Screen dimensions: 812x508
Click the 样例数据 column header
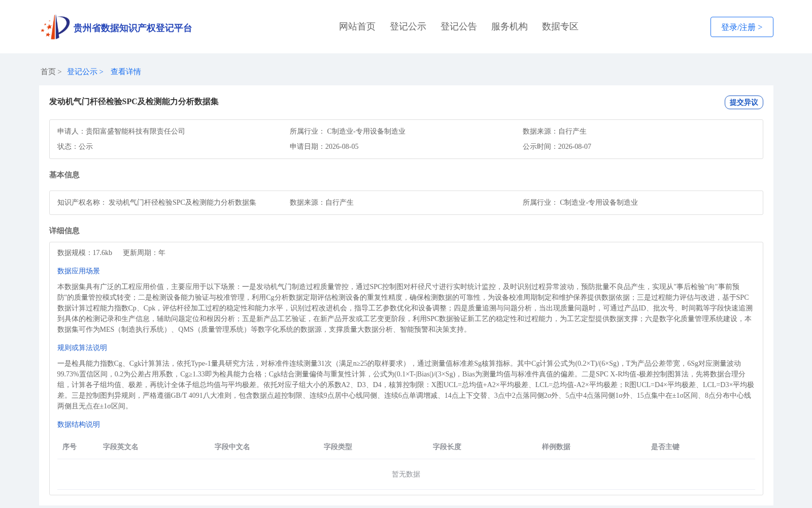[556, 447]
